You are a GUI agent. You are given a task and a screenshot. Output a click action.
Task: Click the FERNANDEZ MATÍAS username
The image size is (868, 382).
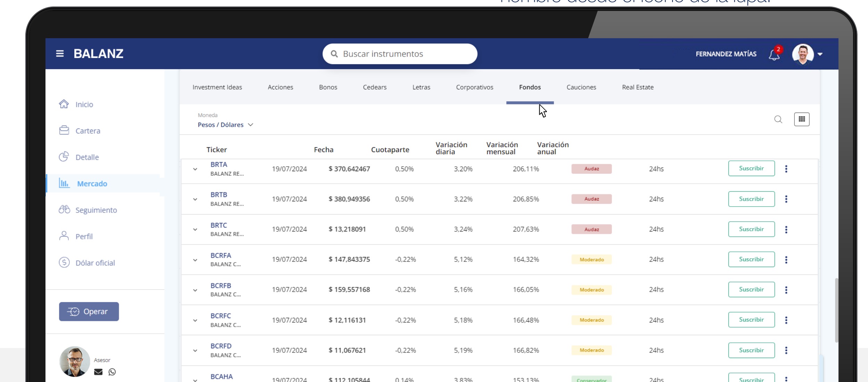[726, 54]
